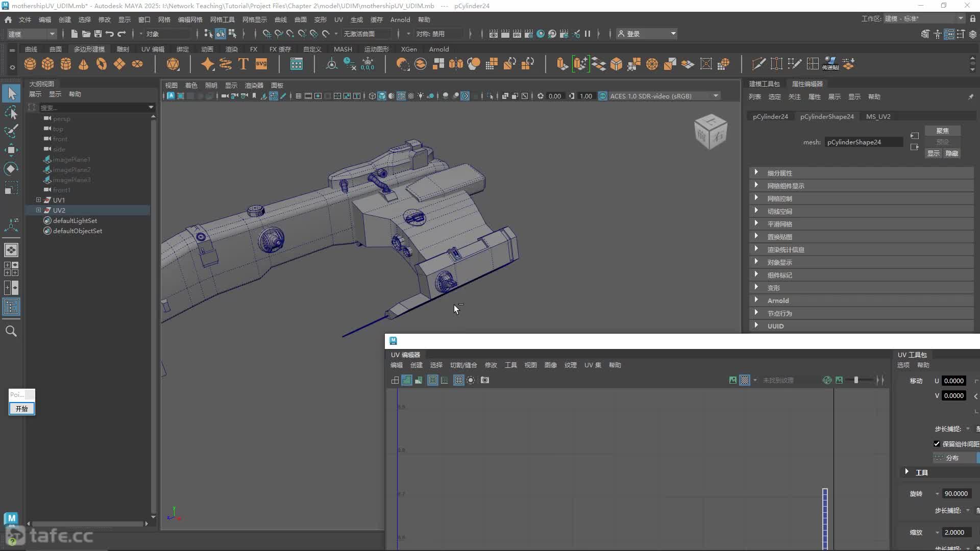Click the 聚焦 focus button
980x551 pixels.
[x=942, y=131]
